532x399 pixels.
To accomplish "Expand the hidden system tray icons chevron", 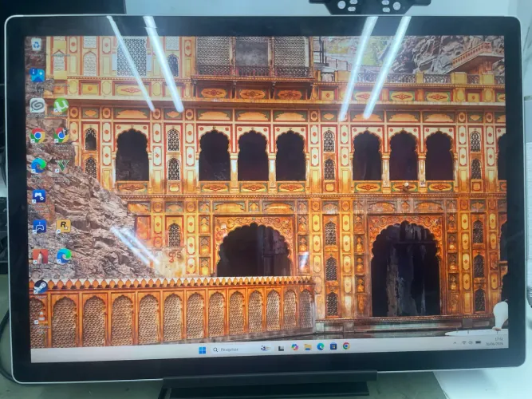I will click(x=455, y=343).
